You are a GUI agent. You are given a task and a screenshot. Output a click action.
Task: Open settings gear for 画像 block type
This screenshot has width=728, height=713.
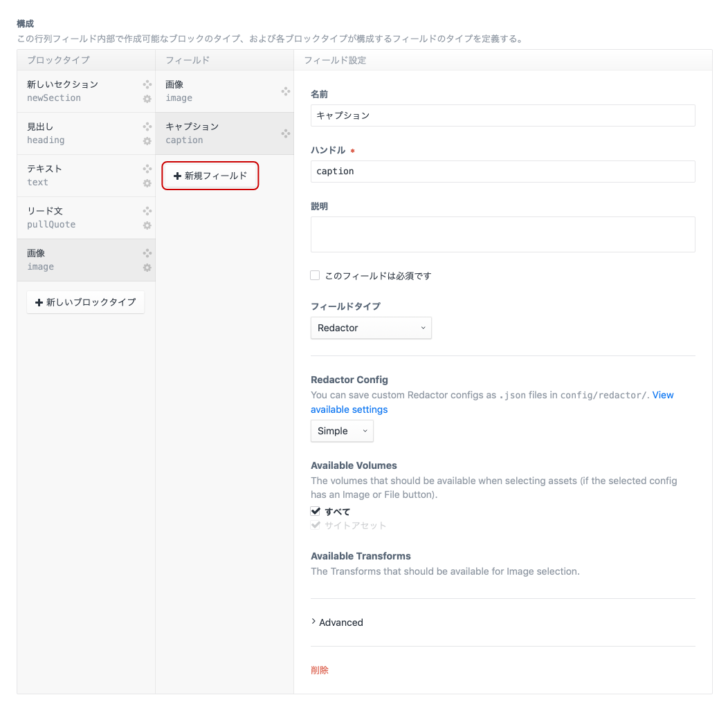coord(147,268)
